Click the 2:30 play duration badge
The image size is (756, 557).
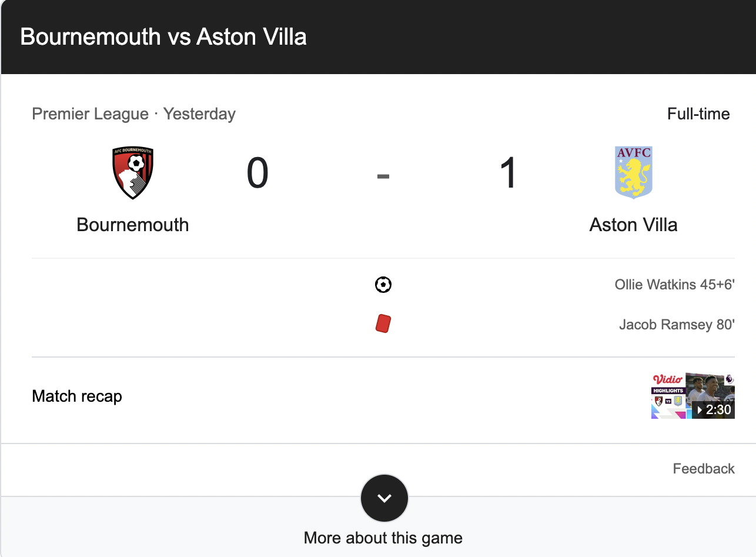pos(714,410)
